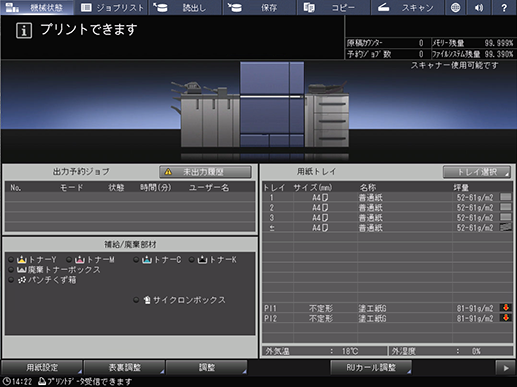This screenshot has width=517, height=387.
Task: Click the ファイルシステム残量 value
Action: [499, 54]
